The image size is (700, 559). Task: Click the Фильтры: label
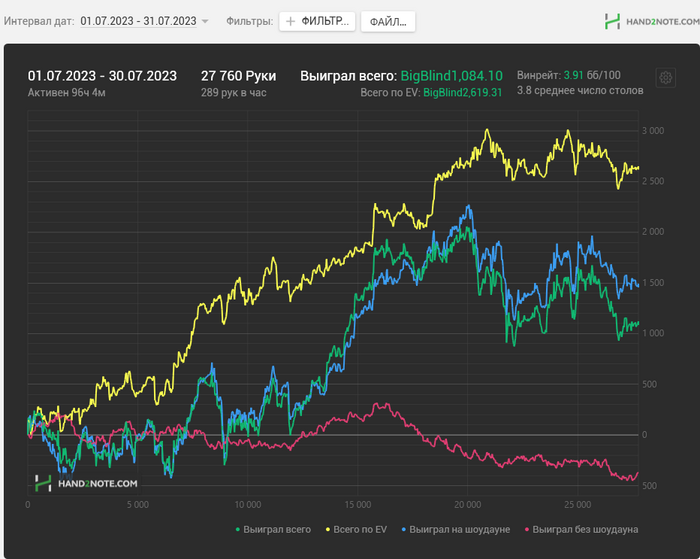point(250,21)
